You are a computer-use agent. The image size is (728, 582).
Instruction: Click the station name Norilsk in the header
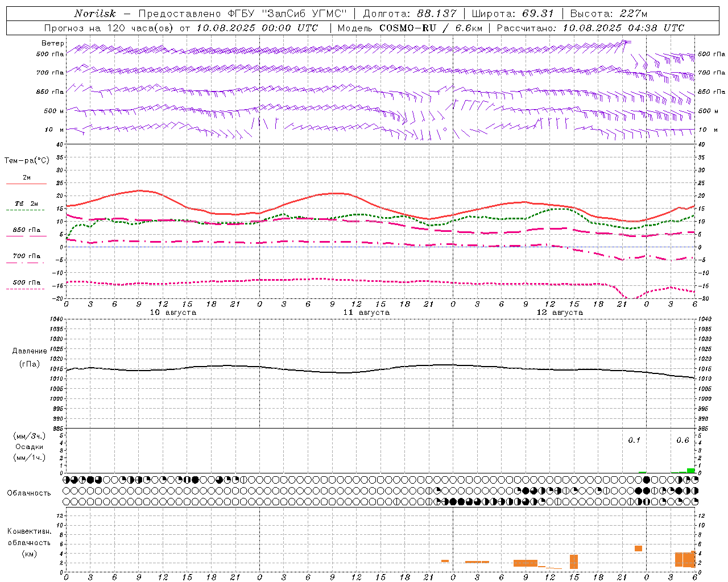click(x=94, y=14)
